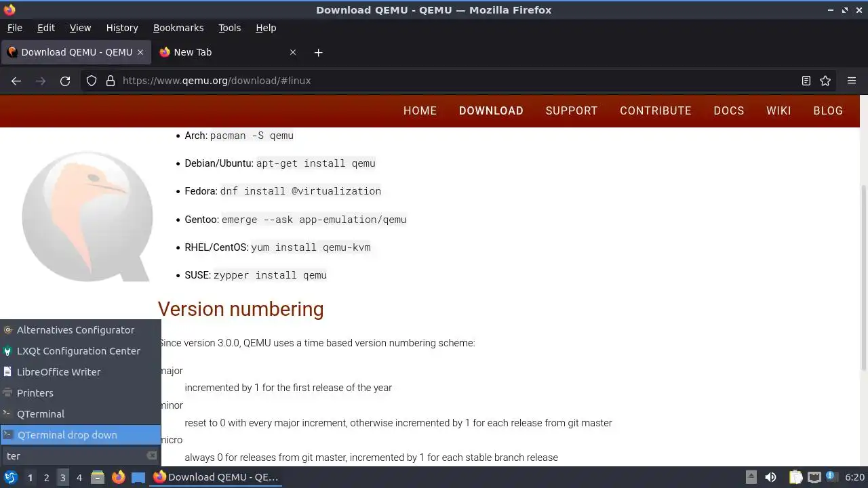Activate Download QEMU taskbar window button
This screenshot has height=488, width=868.
[x=217, y=477]
